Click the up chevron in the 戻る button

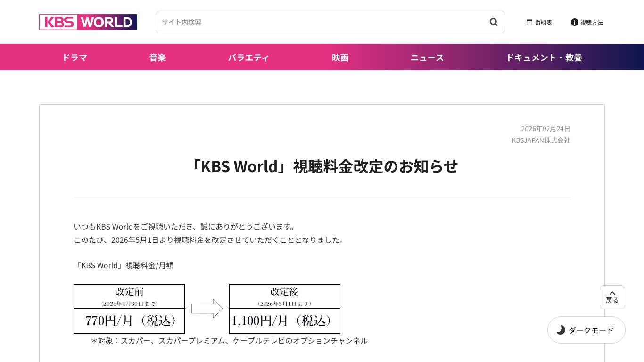[612, 293]
